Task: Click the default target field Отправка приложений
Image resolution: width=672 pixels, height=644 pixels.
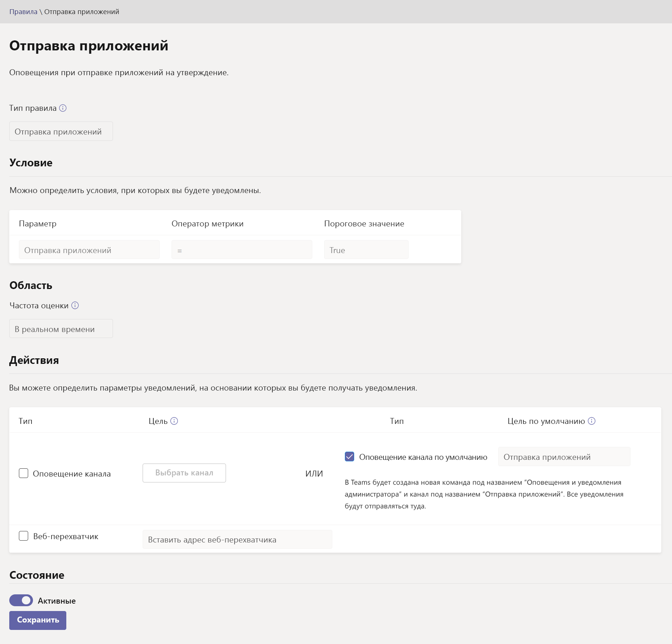Action: click(x=564, y=457)
